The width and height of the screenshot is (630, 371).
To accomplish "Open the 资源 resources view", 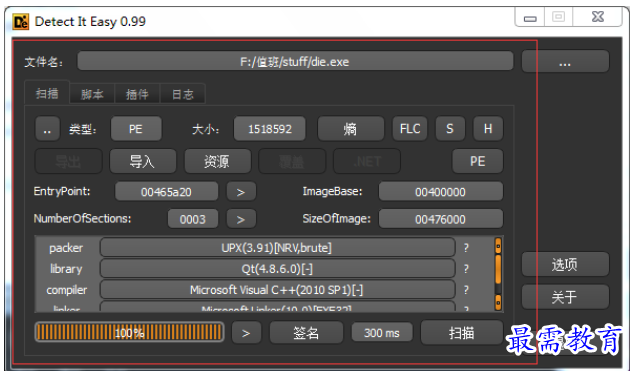I will (x=217, y=161).
